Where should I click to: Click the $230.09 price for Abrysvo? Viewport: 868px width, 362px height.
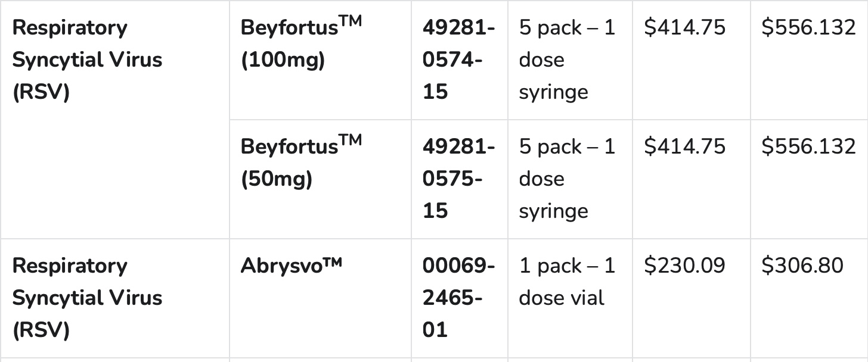[x=684, y=266]
